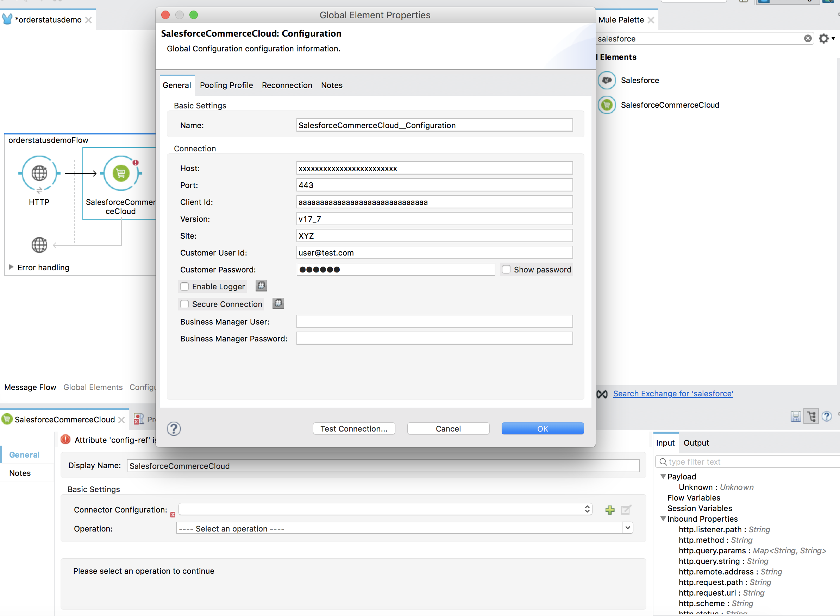Open the Notes tab in the dialog
The image size is (840, 616).
331,85
